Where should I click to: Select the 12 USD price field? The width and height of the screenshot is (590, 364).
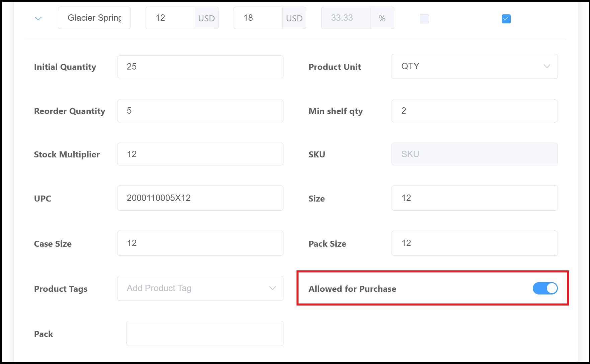[170, 18]
